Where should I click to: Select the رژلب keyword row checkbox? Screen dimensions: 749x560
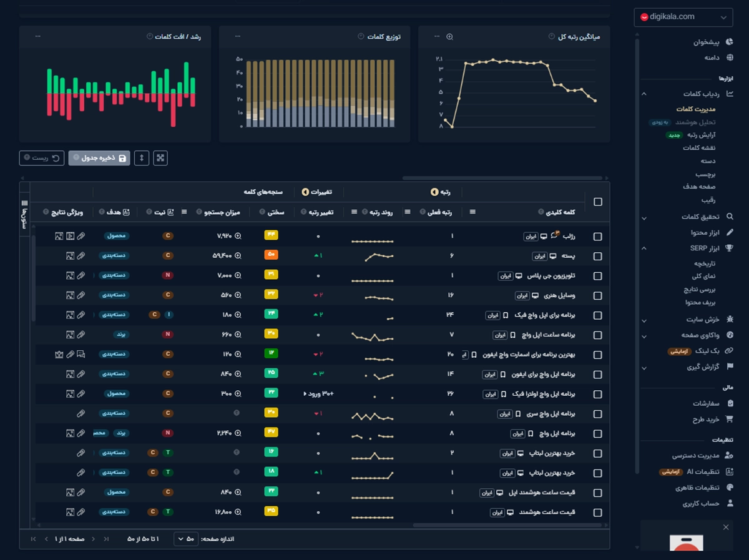pyautogui.click(x=598, y=237)
